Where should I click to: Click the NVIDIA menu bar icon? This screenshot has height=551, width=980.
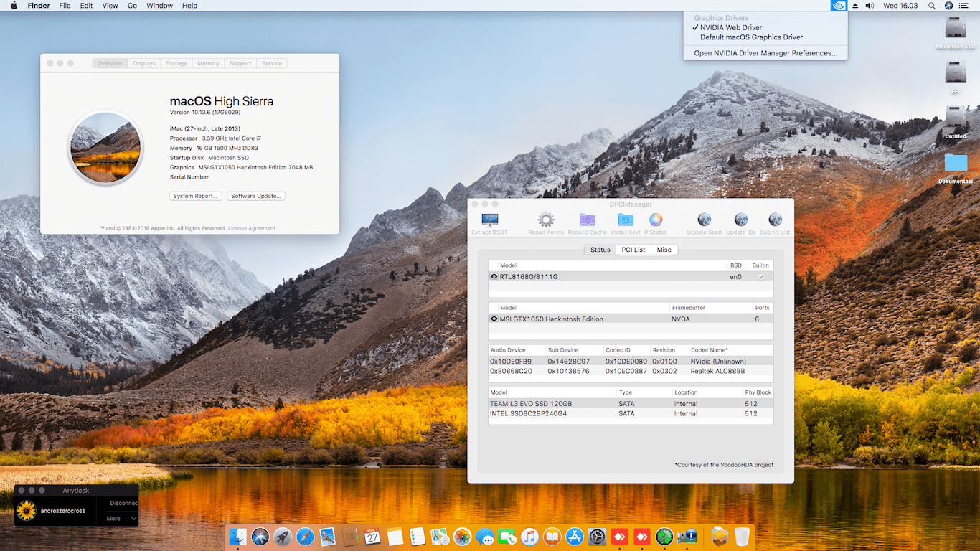click(838, 6)
